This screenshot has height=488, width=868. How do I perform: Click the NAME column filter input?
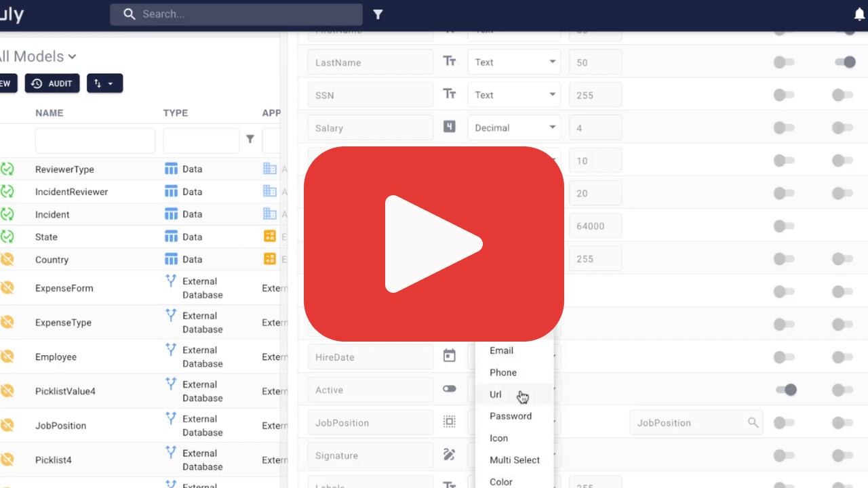point(95,140)
